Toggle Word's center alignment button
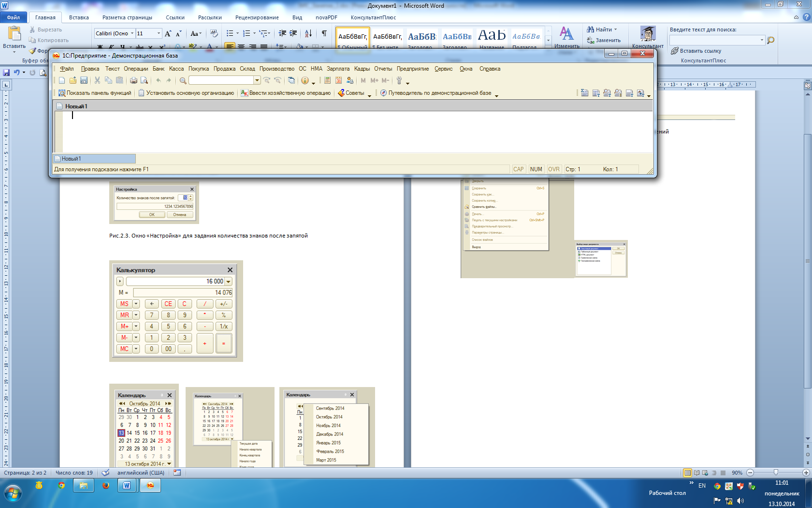 [241, 46]
